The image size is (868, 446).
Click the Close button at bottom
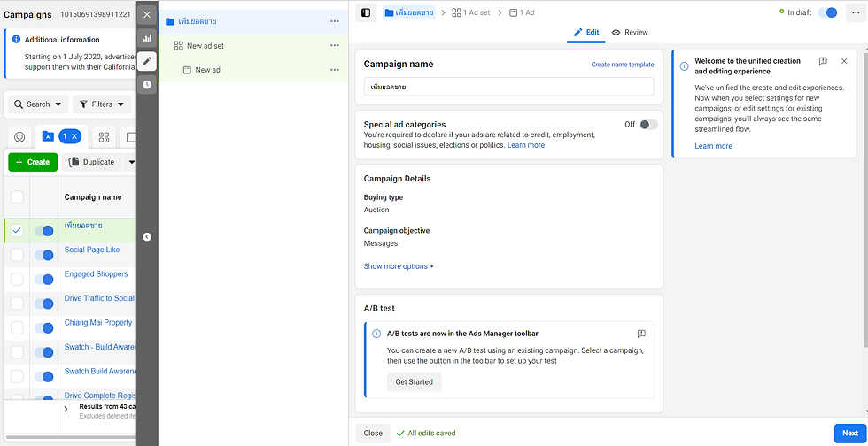point(373,434)
